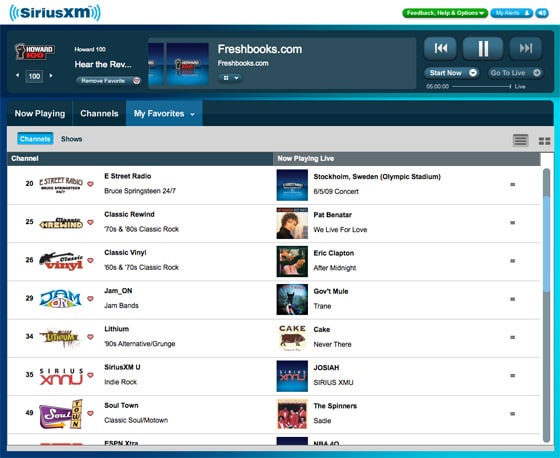Go to previous channel with left arrow
This screenshot has height=458, width=560.
click(18, 75)
